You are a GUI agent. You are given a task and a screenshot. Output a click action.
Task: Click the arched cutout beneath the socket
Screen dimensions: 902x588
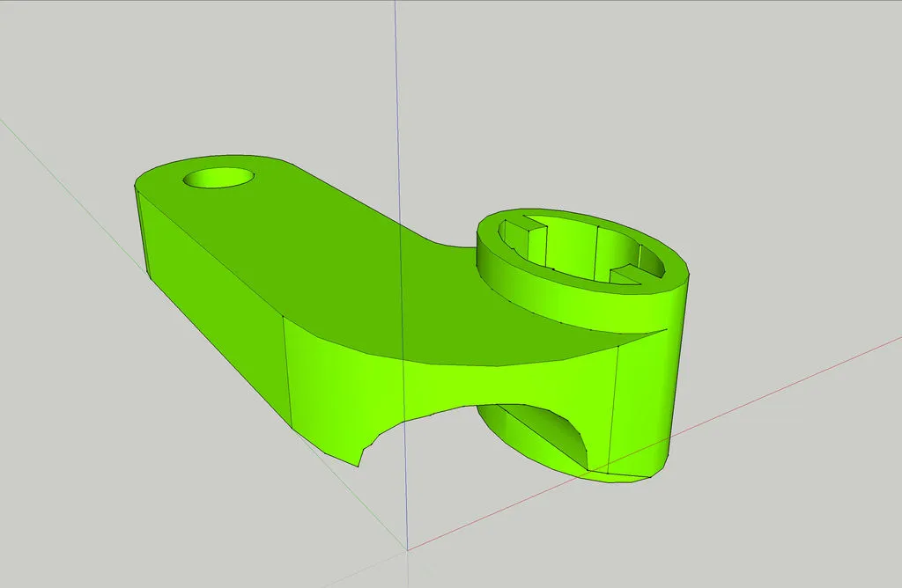(x=537, y=431)
